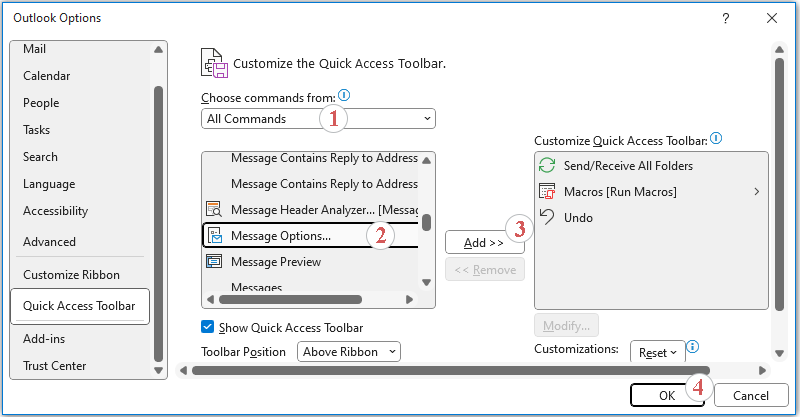Screen dimensions: 800x417
Task: Open the Reset customizations dropdown
Action: coord(658,352)
